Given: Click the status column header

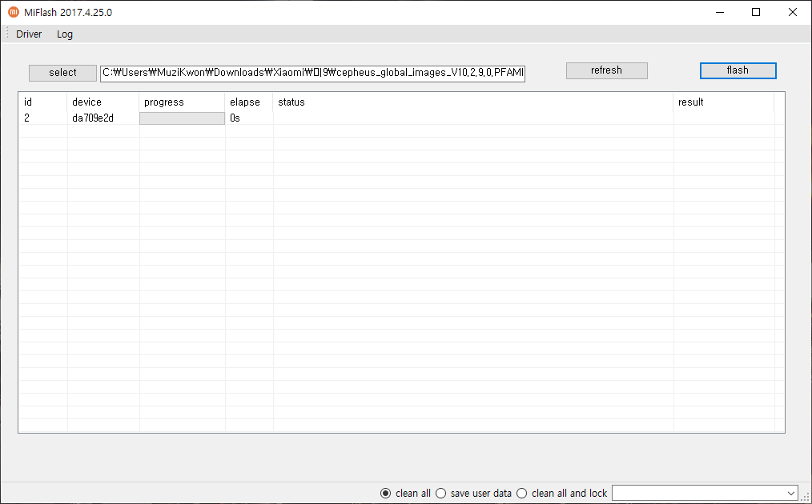Looking at the screenshot, I should click(x=472, y=102).
